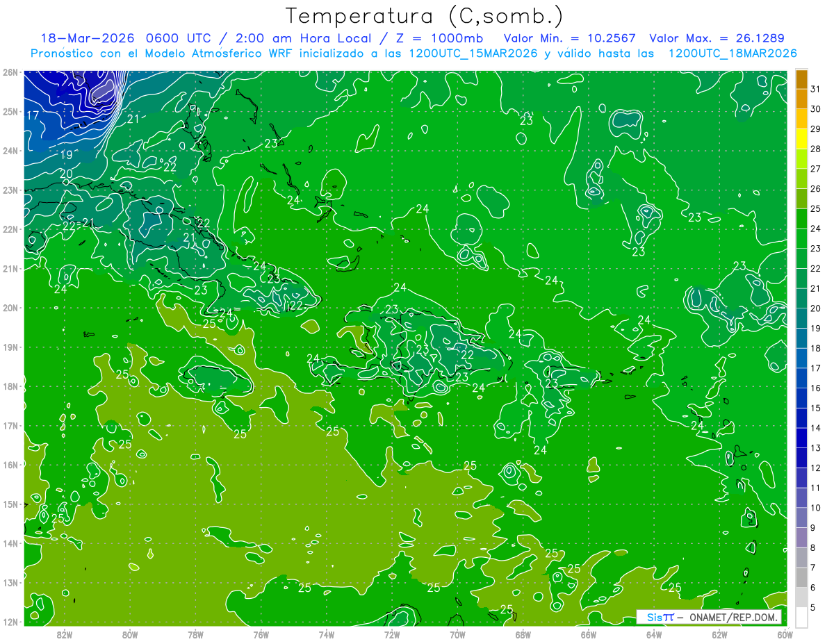Click the green swatch between 23 and 24
Screen dimensions: 834x644
tap(801, 239)
